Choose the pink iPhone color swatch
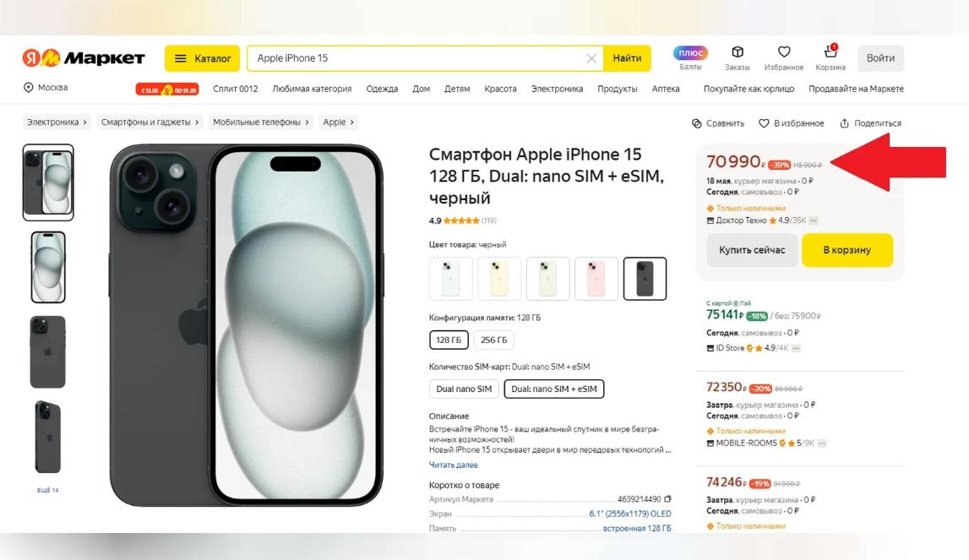969x560 pixels. coord(596,279)
